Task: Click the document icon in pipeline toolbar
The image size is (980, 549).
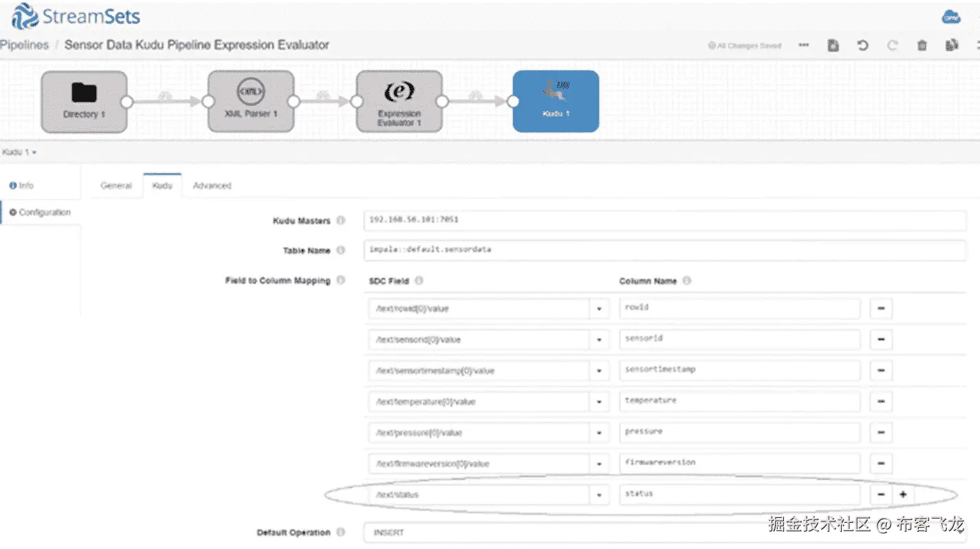Action: click(833, 45)
